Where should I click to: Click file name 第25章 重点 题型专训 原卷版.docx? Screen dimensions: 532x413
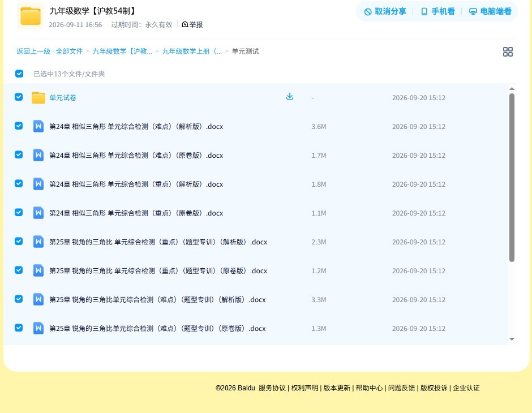[158, 270]
